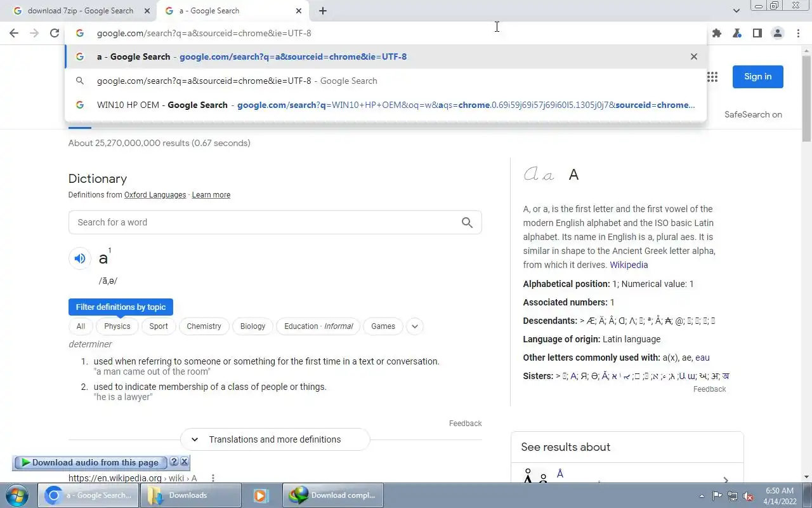The width and height of the screenshot is (812, 508).
Task: Filter definitions by Biology
Action: (x=252, y=326)
